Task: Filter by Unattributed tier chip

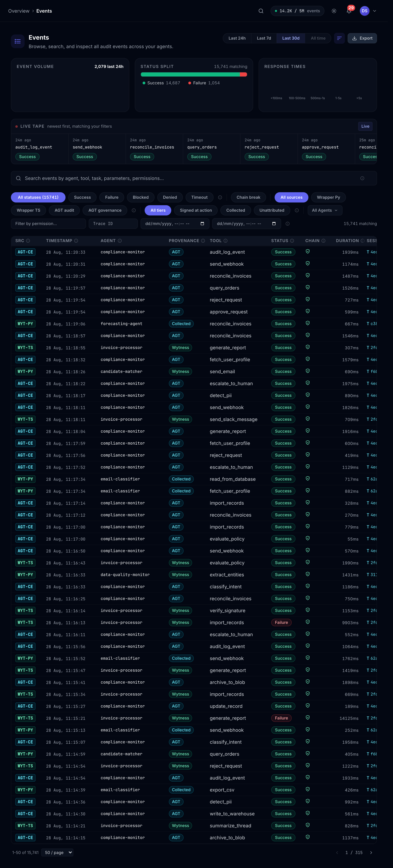Action: click(x=272, y=210)
